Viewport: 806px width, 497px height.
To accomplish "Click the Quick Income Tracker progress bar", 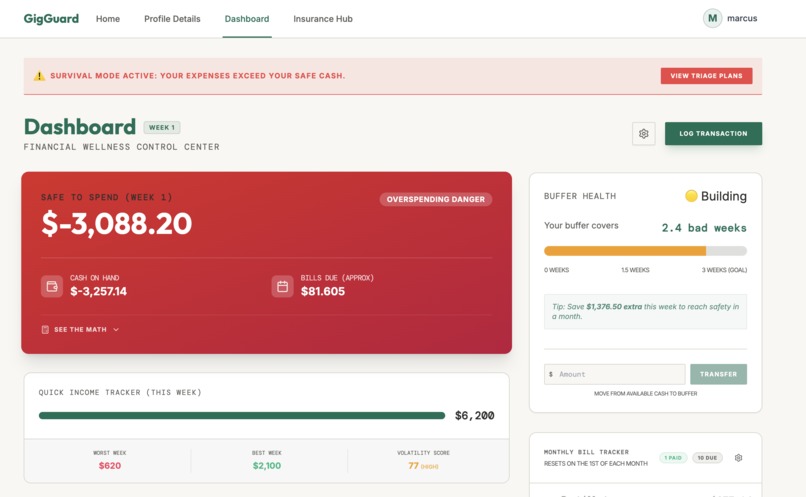I will pos(242,415).
